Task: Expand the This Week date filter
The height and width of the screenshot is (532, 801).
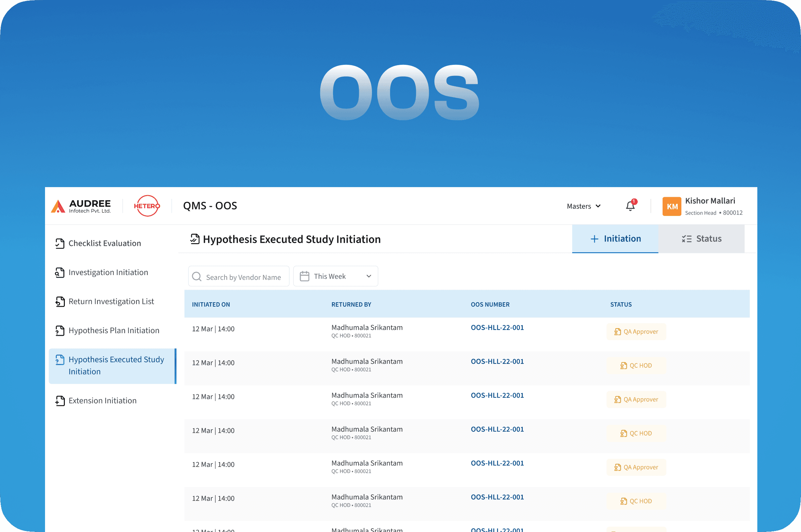Action: [369, 276]
